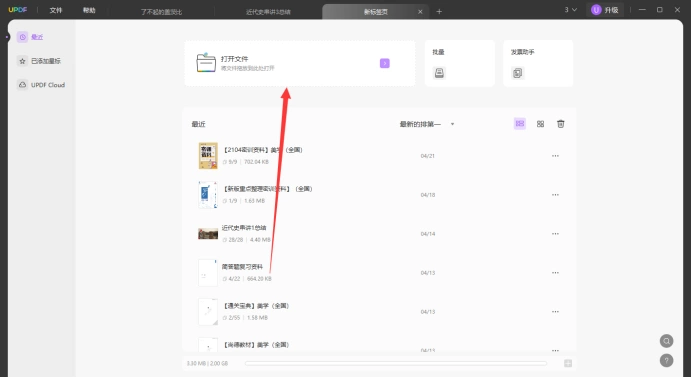Open more options for the 04/14 file
Viewport: 691px width, 378px height.
pos(555,233)
